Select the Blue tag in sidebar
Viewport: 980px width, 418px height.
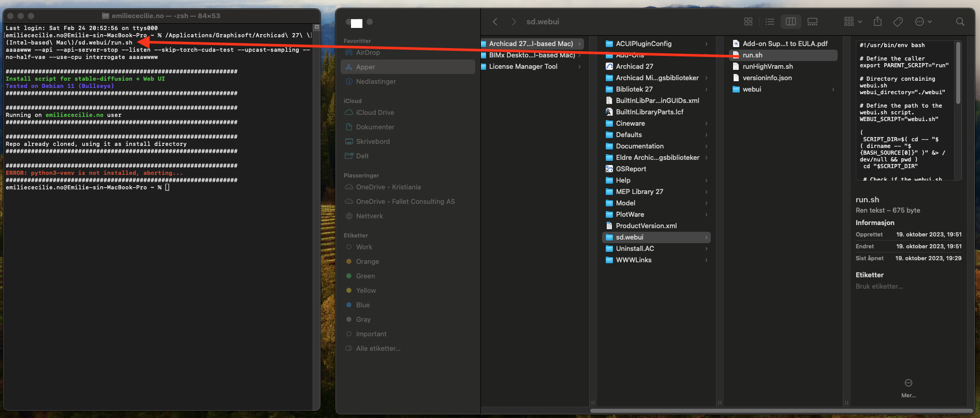point(362,305)
